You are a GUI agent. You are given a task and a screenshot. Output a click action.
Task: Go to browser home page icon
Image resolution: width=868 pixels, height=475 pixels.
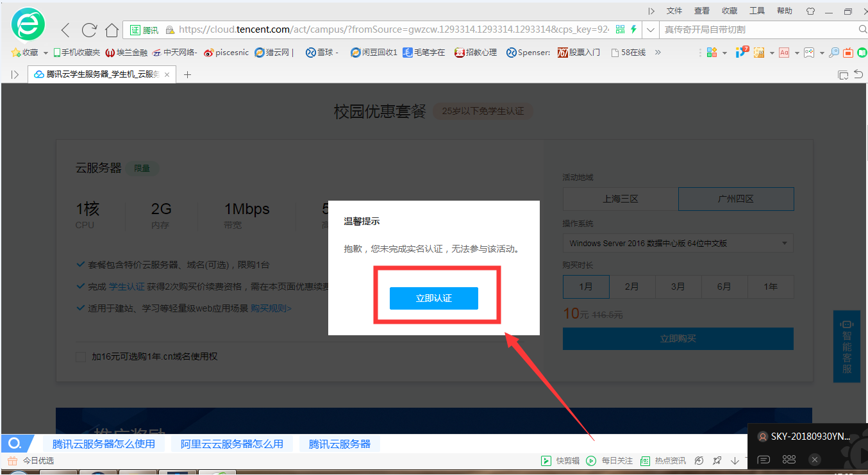click(x=112, y=29)
